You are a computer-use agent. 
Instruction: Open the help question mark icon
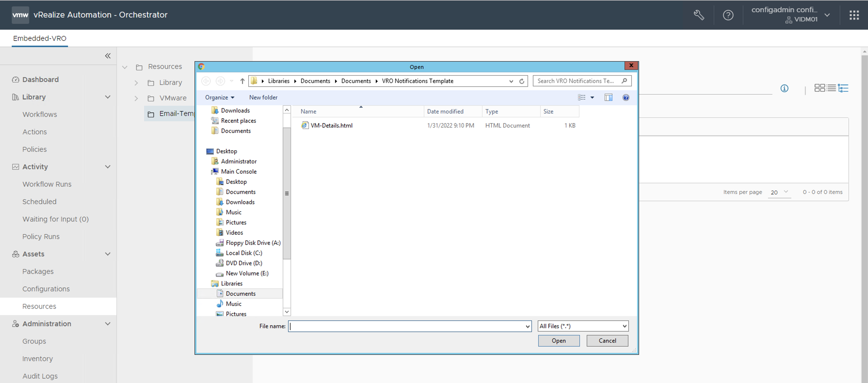click(x=728, y=15)
